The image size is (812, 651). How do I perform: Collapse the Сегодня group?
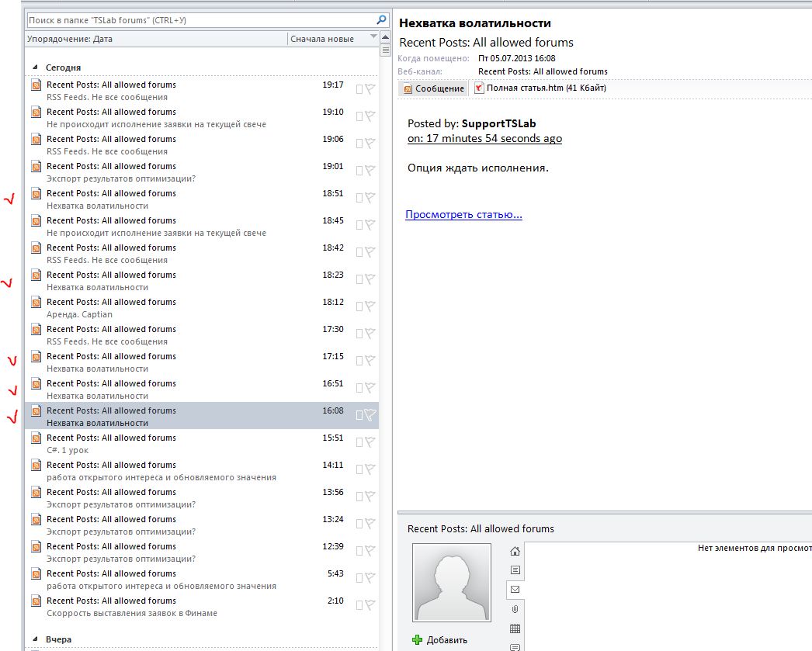[35, 68]
